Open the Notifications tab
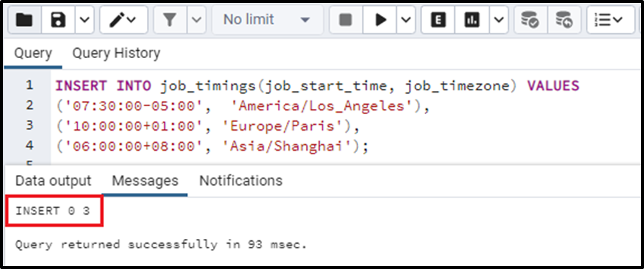This screenshot has height=269, width=644. coord(241,181)
